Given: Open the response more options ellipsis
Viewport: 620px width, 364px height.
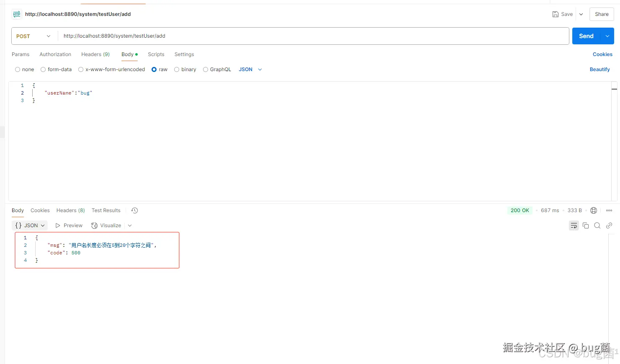Looking at the screenshot, I should pos(609,210).
